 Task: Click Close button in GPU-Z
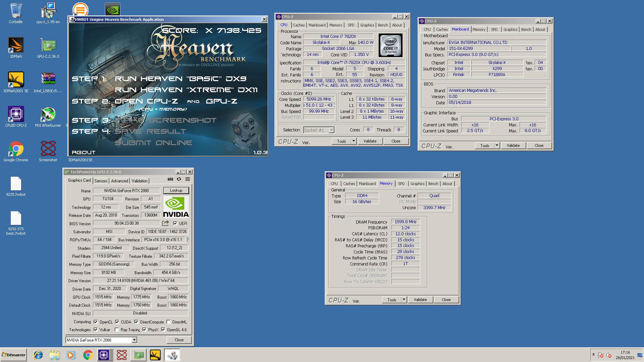(179, 340)
